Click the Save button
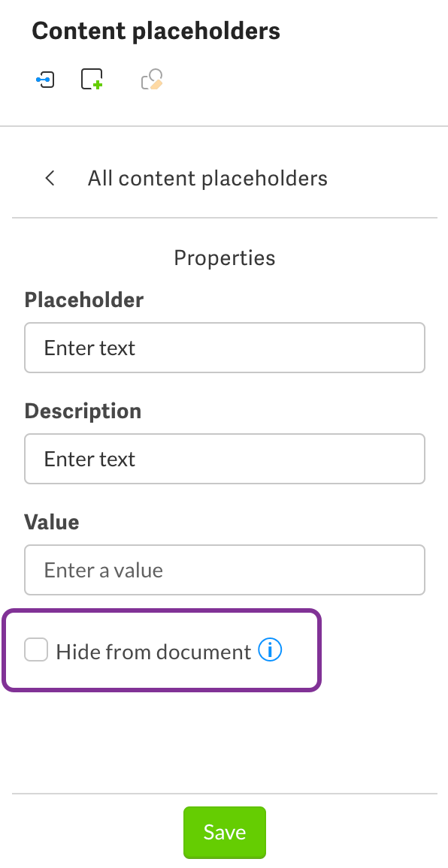This screenshot has width=448, height=868. [x=225, y=832]
